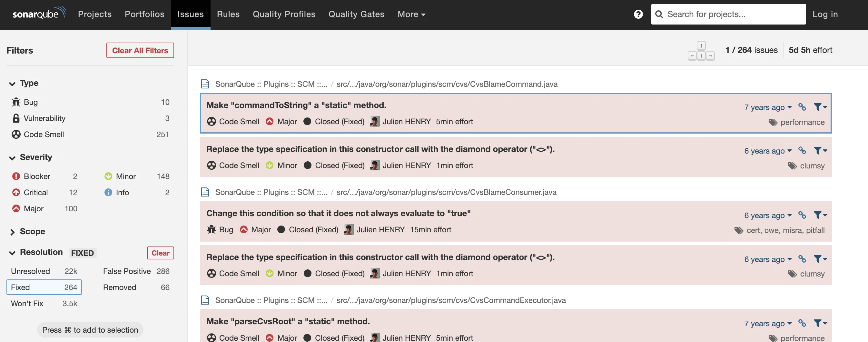Toggle the Won't Fix filter
This screenshot has height=342, width=868.
(27, 303)
